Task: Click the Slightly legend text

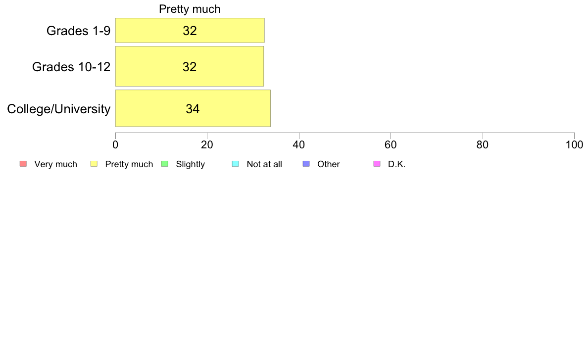Action: tap(191, 165)
